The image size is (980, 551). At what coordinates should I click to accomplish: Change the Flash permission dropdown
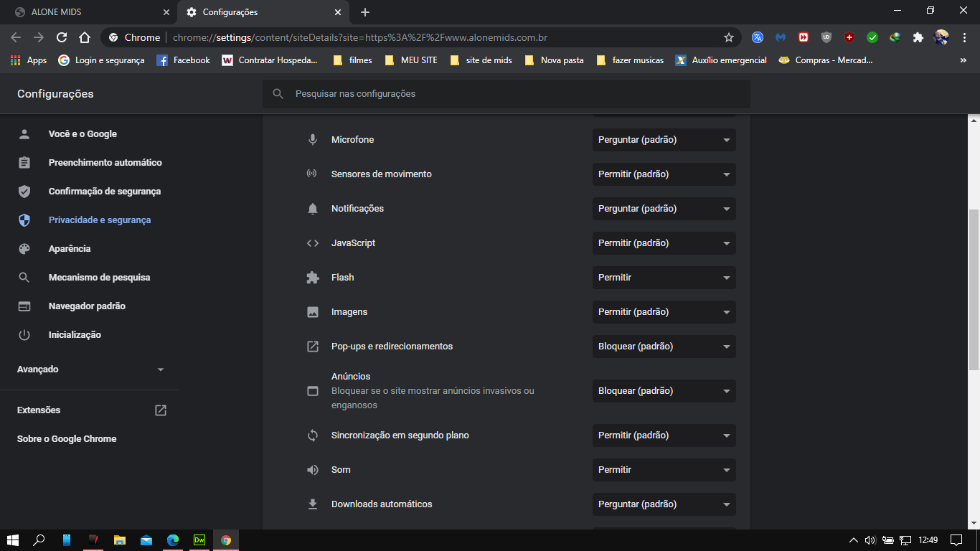(664, 278)
